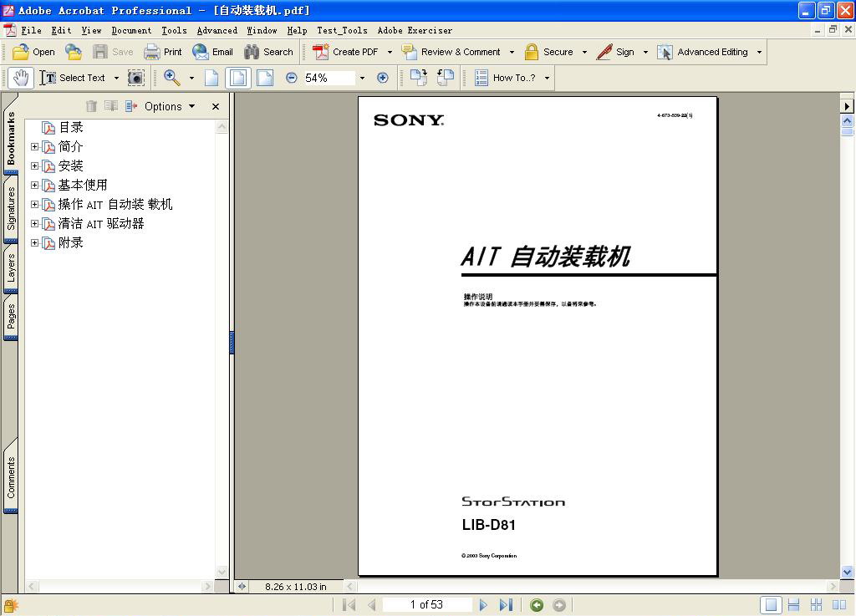Click the Help menu
The width and height of the screenshot is (856, 616).
click(297, 31)
